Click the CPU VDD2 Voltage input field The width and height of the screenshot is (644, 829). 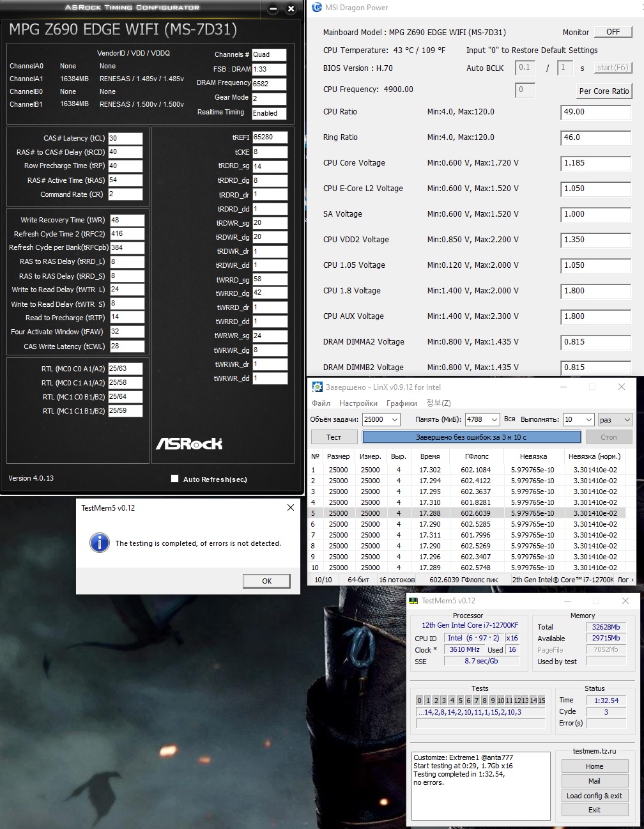pyautogui.click(x=595, y=240)
